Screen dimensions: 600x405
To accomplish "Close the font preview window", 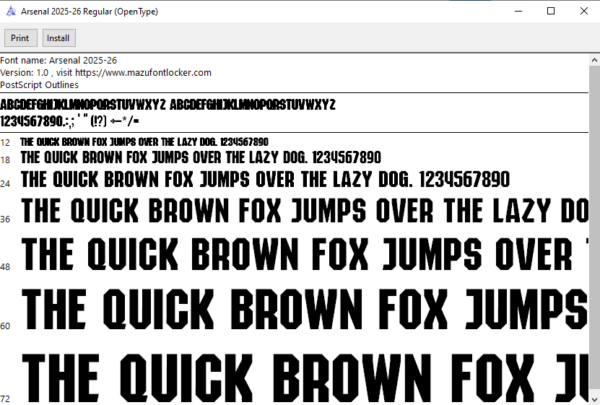I will point(584,11).
